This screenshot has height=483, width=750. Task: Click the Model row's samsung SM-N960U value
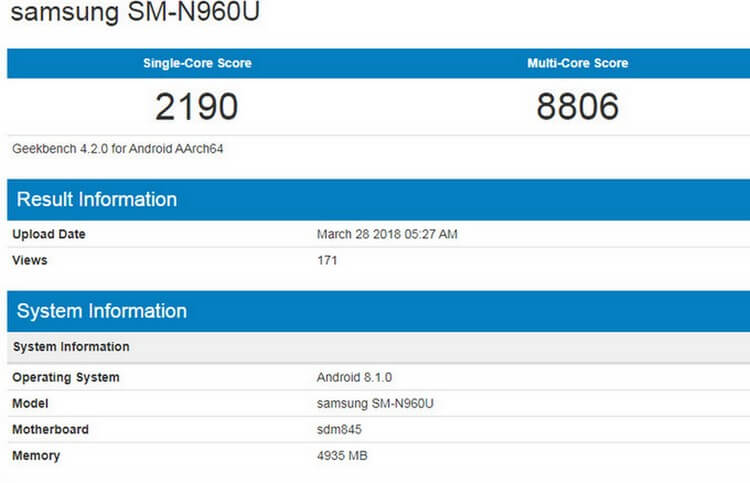tap(378, 403)
